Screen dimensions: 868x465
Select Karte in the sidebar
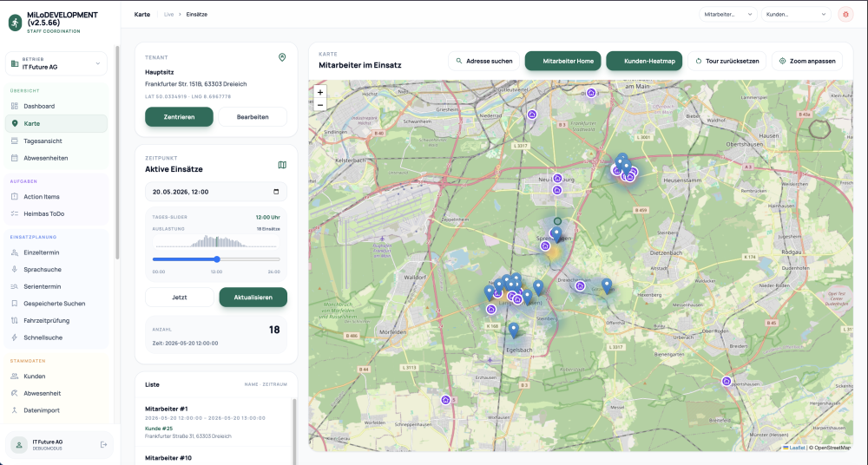[x=56, y=123]
